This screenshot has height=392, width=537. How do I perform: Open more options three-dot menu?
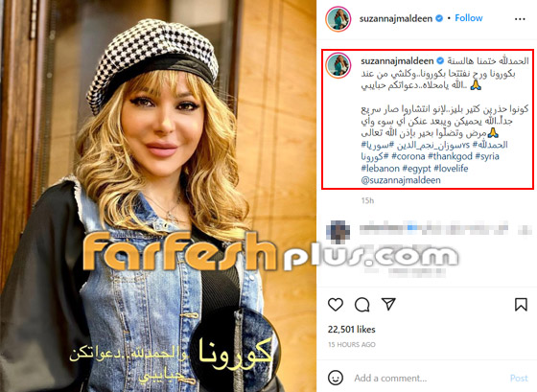pyautogui.click(x=520, y=19)
